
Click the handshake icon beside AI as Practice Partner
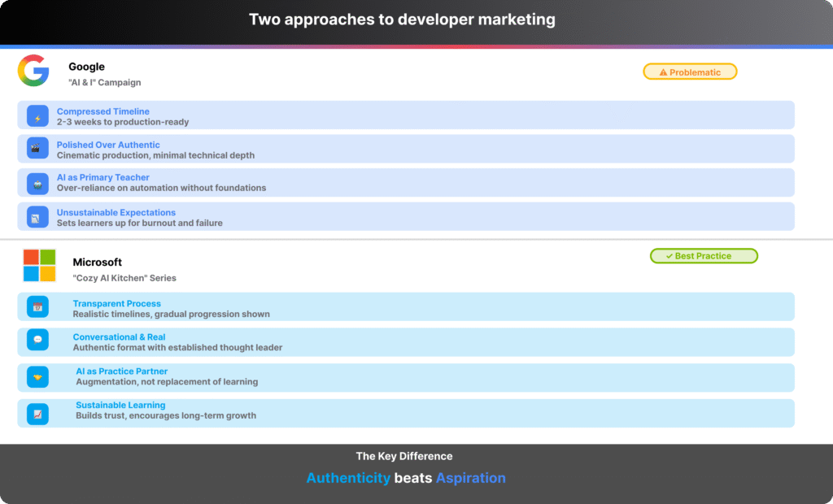coord(37,377)
